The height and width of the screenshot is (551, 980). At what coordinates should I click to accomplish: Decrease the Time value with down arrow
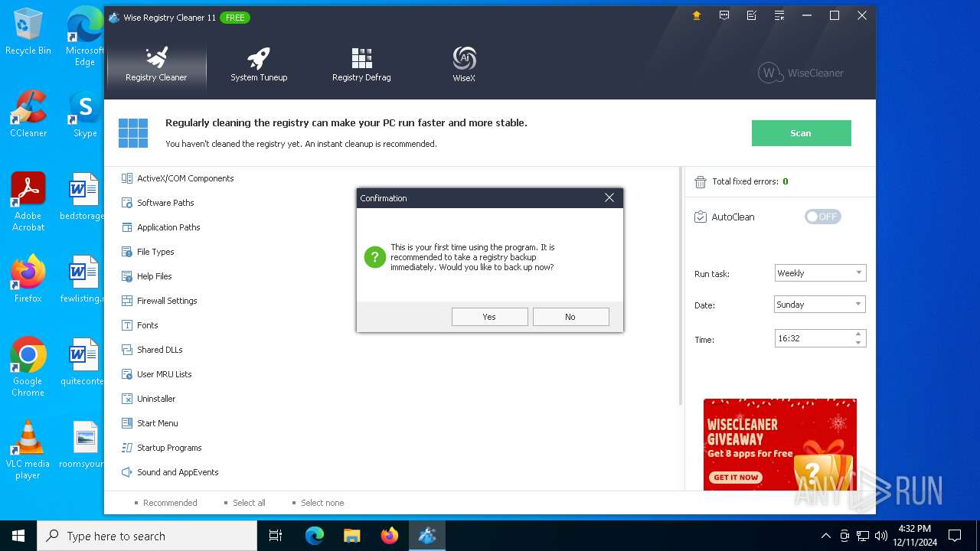tap(858, 343)
